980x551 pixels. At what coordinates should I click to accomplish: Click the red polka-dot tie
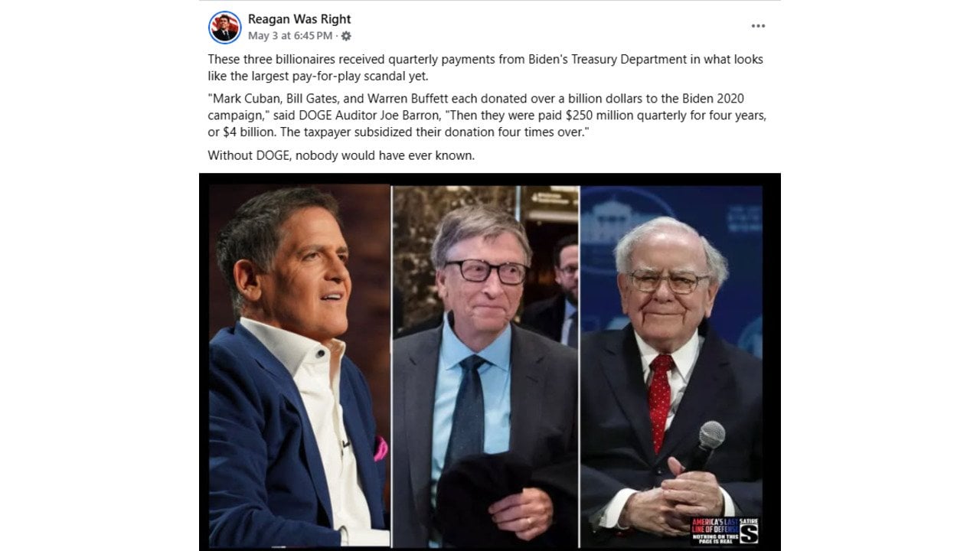pos(661,400)
